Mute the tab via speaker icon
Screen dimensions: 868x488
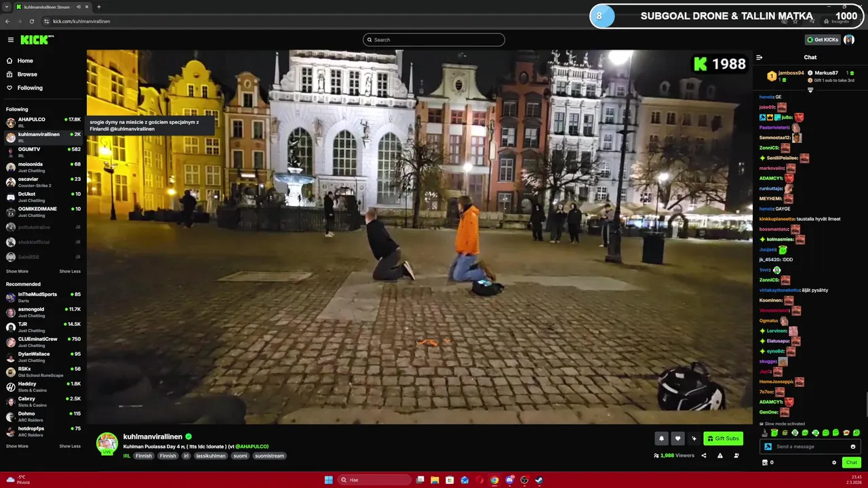point(79,7)
